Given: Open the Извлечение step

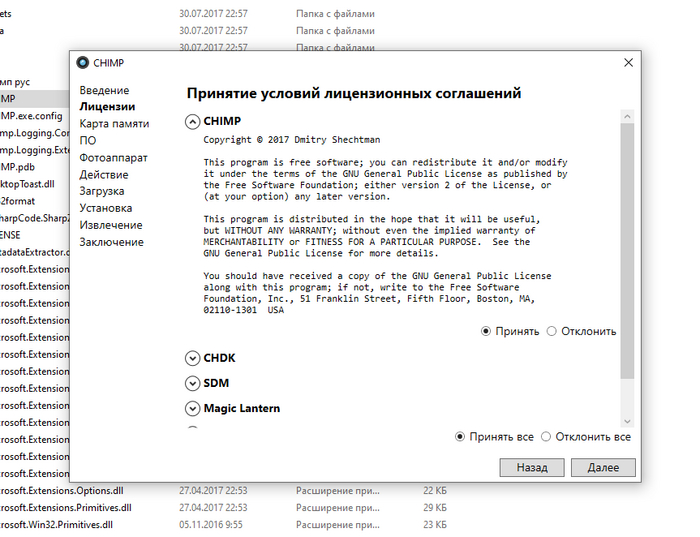Looking at the screenshot, I should (x=111, y=225).
